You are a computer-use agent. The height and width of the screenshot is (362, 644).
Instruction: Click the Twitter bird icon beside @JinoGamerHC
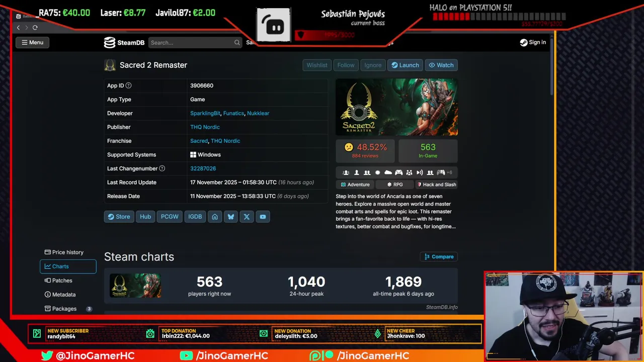tap(47, 355)
